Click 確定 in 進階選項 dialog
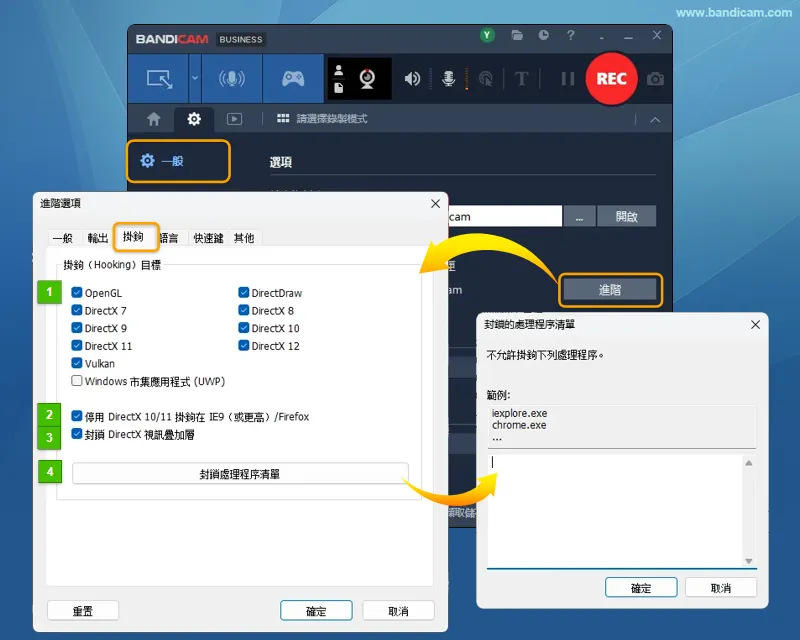This screenshot has height=640, width=800. [x=316, y=610]
